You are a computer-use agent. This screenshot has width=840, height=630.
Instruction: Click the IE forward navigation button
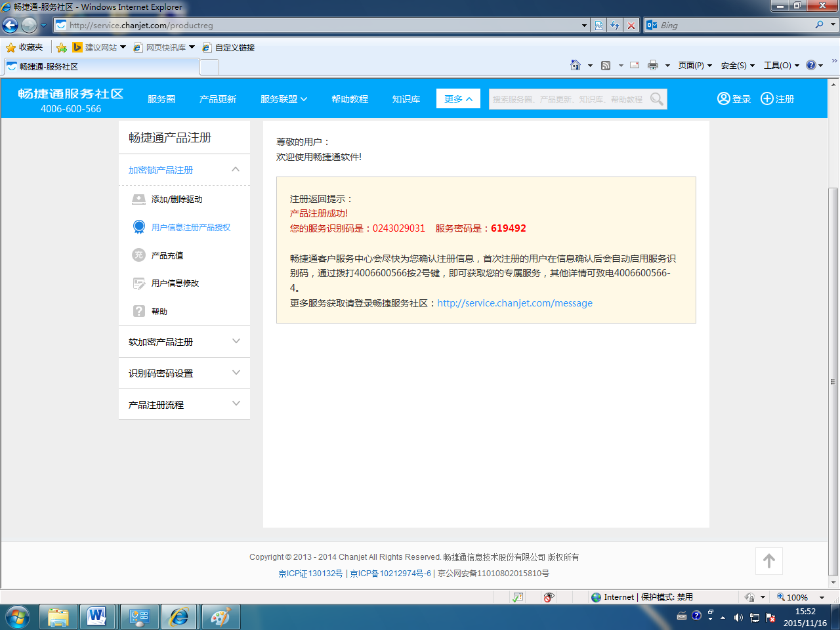29,25
